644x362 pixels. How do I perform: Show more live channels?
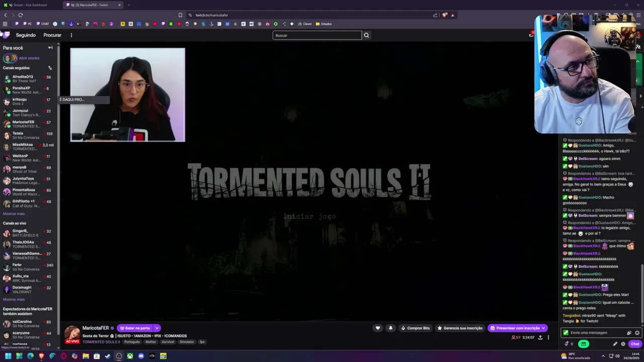(x=14, y=299)
